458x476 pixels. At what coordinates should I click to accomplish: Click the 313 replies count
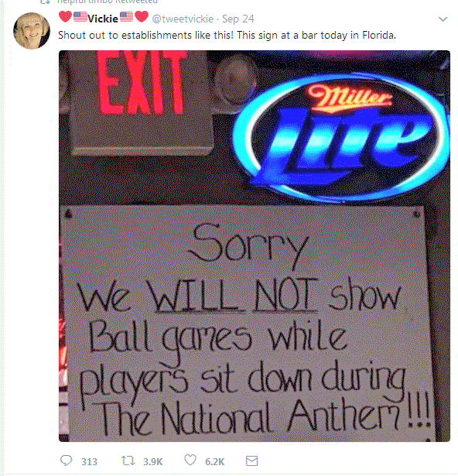89,462
